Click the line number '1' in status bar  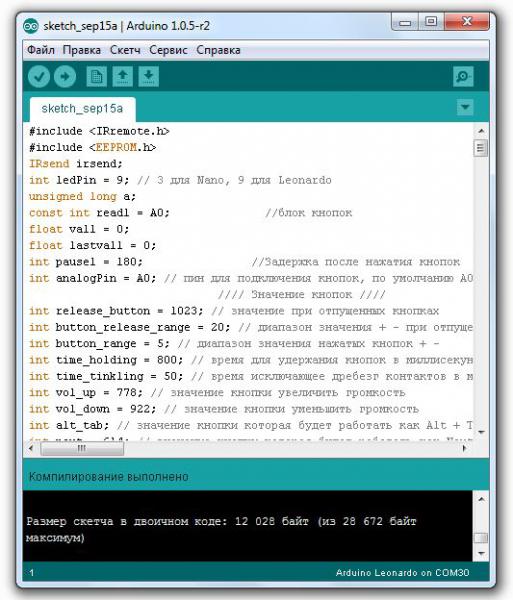[x=32, y=573]
